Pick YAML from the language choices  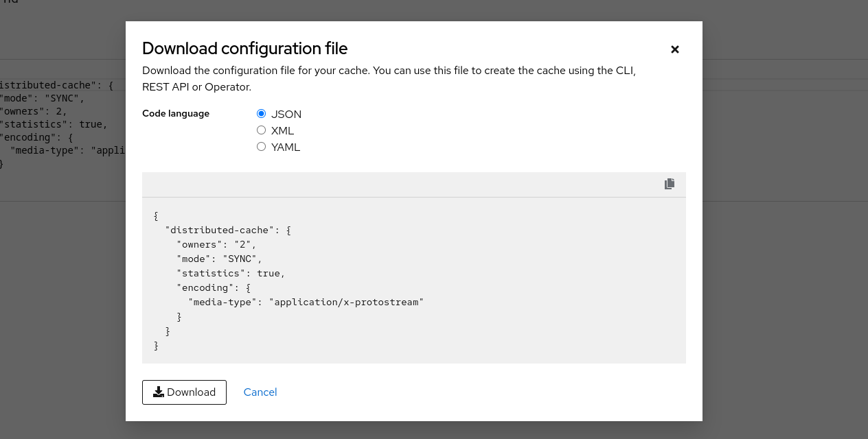point(261,146)
